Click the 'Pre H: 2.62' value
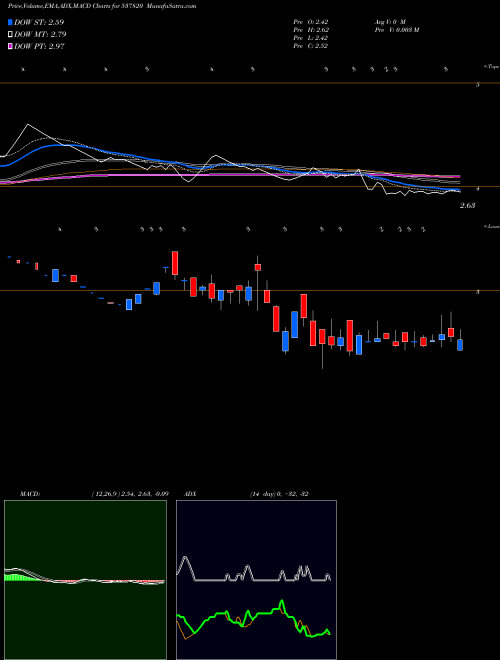The width and height of the screenshot is (500, 660). 311,30
